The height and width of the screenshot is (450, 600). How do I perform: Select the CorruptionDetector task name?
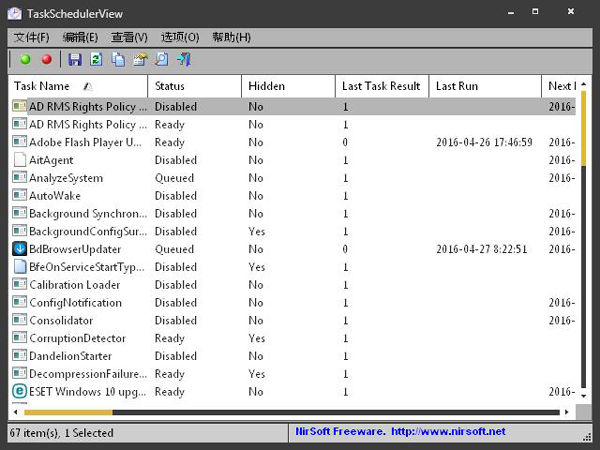tap(77, 338)
